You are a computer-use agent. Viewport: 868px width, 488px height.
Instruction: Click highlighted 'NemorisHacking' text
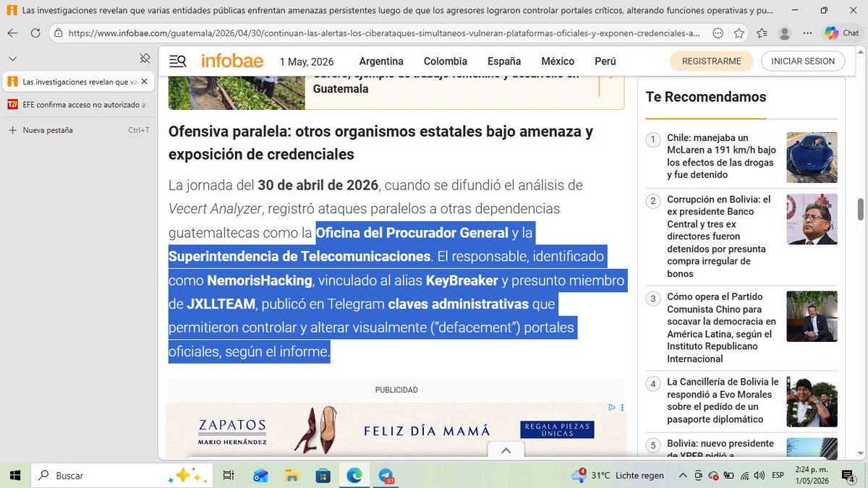260,280
